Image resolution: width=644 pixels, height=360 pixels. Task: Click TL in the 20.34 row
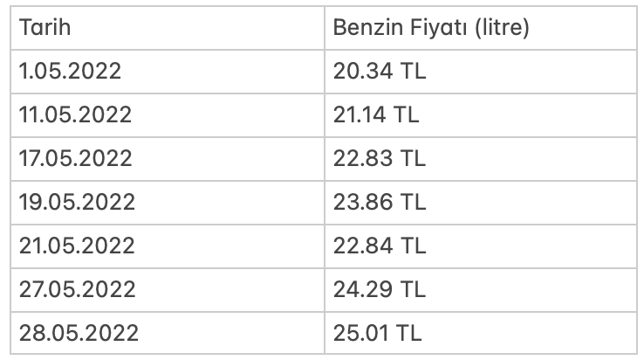click(x=413, y=71)
